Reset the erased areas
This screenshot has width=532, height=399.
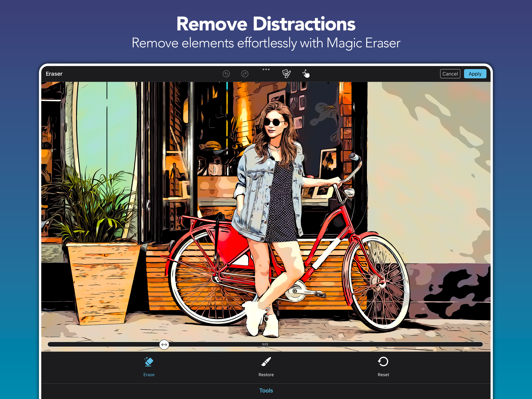click(383, 367)
